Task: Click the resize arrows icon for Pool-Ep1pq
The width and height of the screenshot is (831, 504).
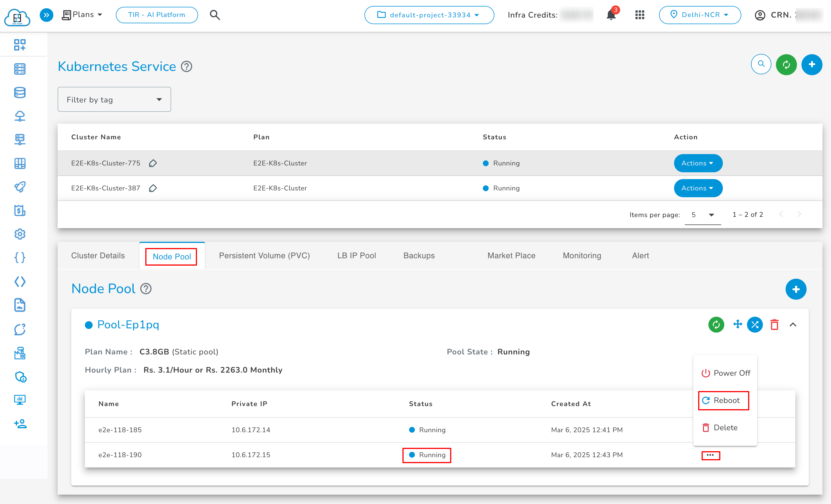Action: (738, 324)
